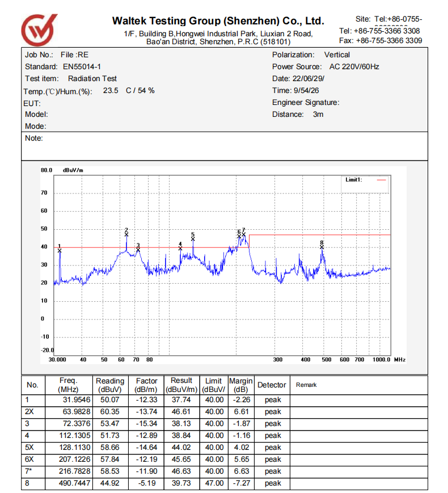Image resolution: width=448 pixels, height=493 pixels.
Task: Click margin value -7.27
Action: [242, 483]
